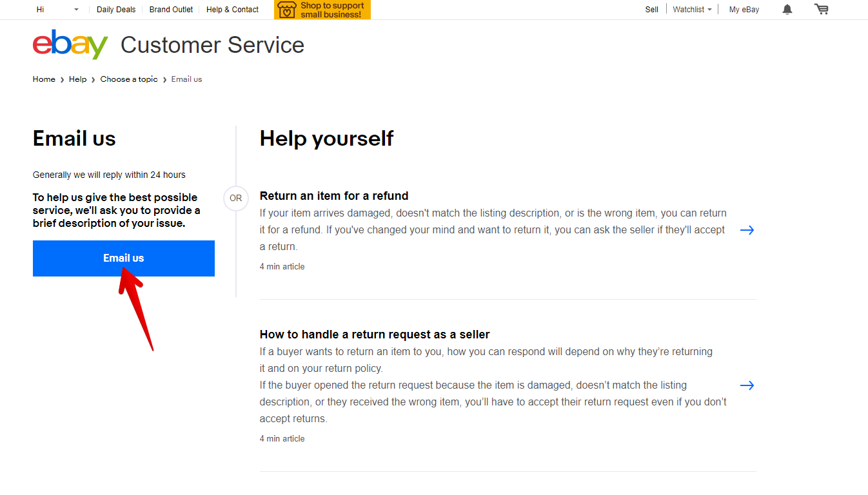The height and width of the screenshot is (495, 868).
Task: Click the Email us heading
Action: (x=74, y=139)
